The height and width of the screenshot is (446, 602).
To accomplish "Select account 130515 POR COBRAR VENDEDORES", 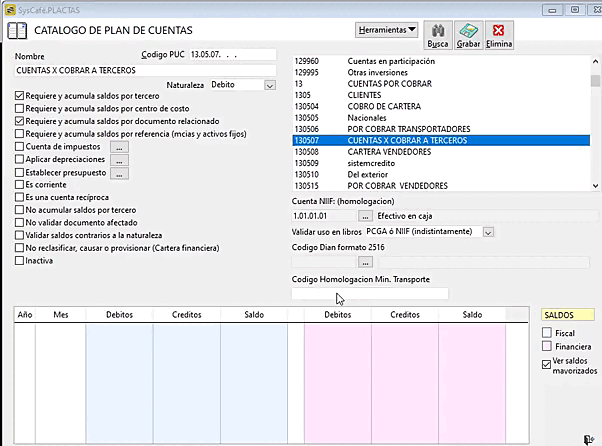I will pos(441,186).
